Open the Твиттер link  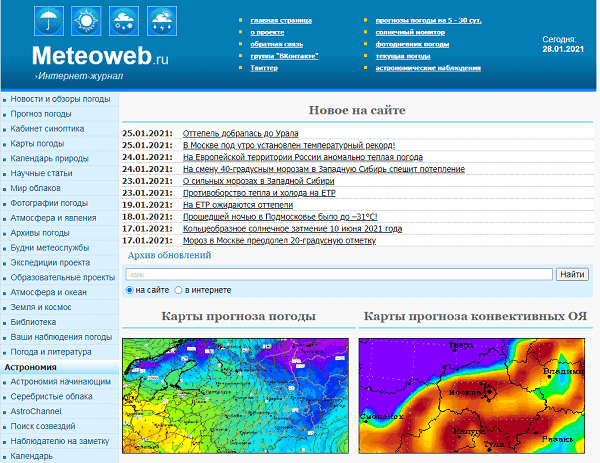point(264,68)
